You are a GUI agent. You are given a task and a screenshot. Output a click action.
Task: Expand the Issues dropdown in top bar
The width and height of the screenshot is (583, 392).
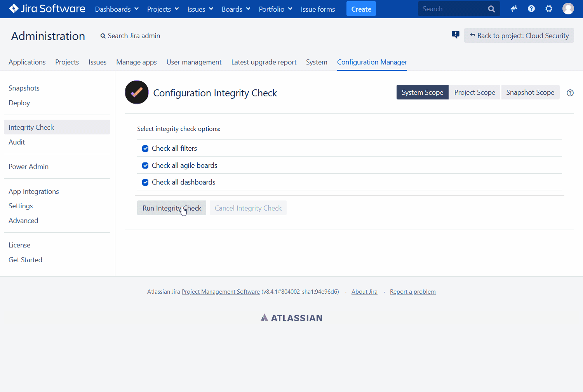[200, 9]
